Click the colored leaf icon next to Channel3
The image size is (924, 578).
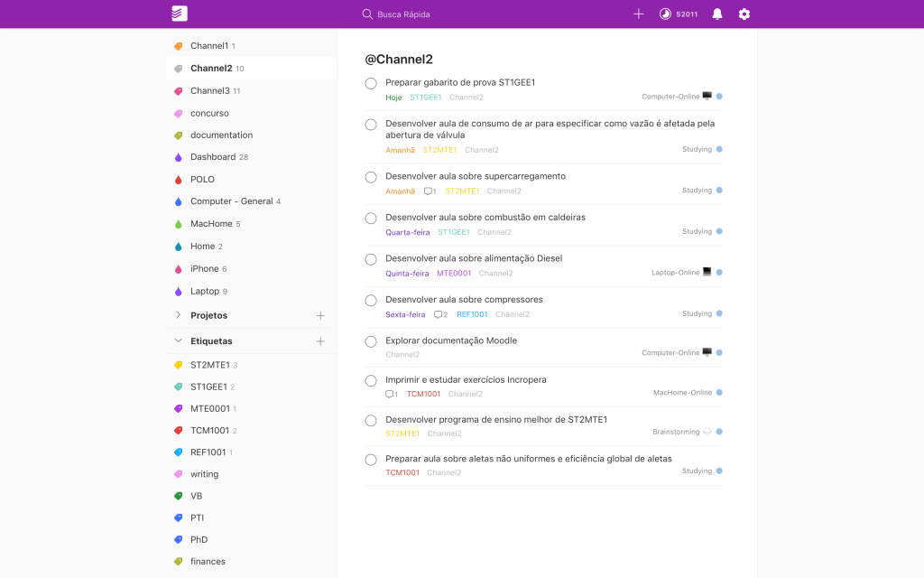(x=177, y=90)
